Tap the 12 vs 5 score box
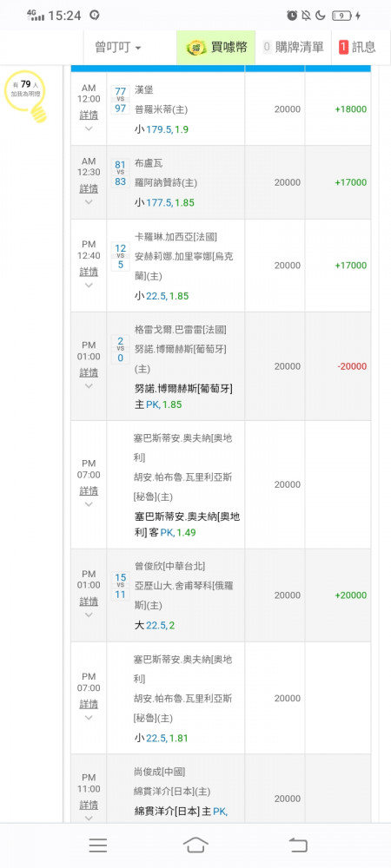Screen dimensions: 391x868 (120, 256)
